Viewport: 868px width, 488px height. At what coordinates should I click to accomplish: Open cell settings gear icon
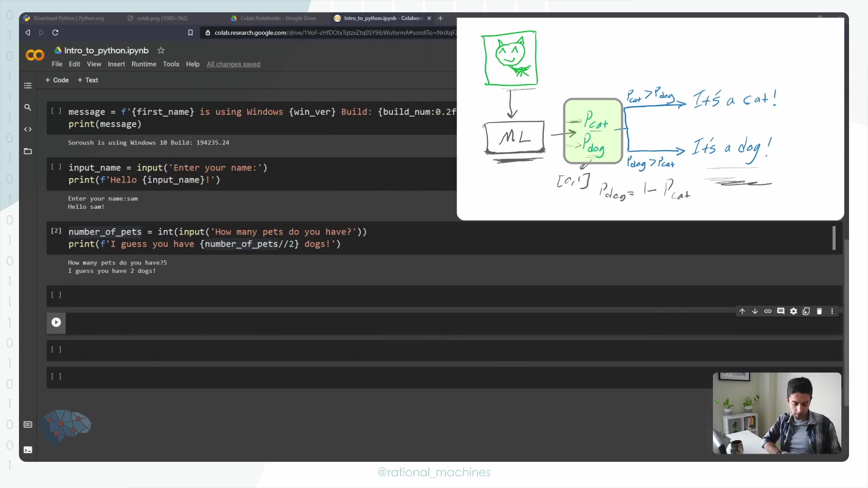click(793, 311)
